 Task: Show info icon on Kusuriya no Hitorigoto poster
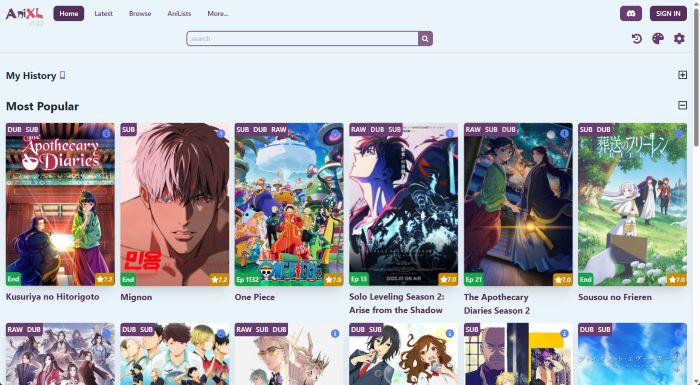point(106,134)
